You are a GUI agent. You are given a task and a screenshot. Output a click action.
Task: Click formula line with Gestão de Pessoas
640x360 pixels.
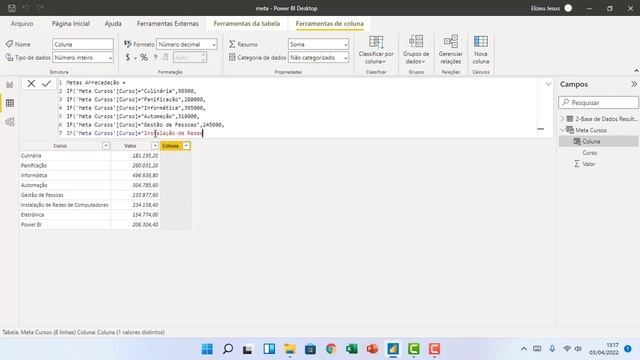pos(145,125)
